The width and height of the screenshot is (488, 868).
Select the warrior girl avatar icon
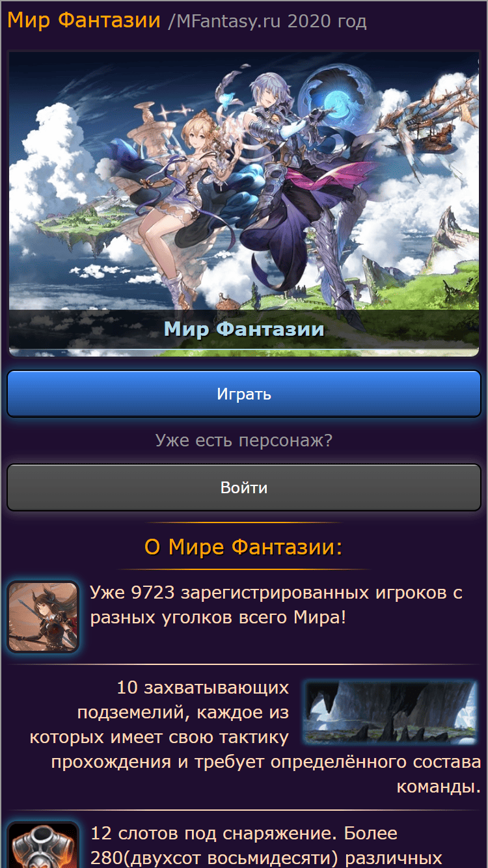tap(43, 617)
